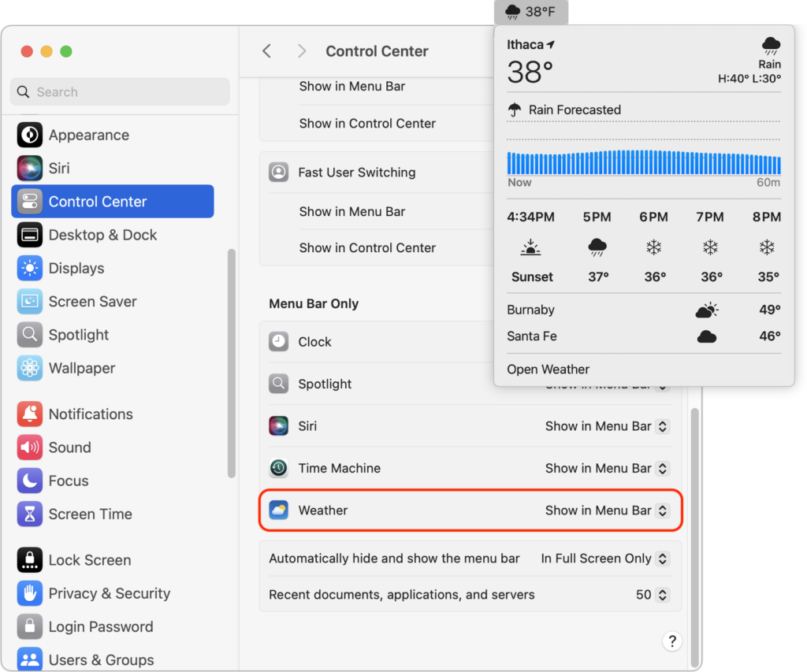
Task: Click the Search field in sidebar
Action: point(120,92)
